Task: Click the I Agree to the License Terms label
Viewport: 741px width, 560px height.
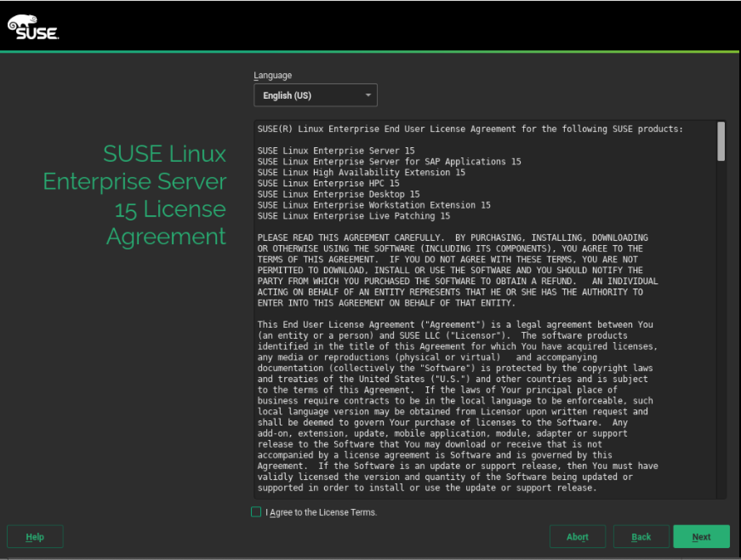Action: coord(321,512)
